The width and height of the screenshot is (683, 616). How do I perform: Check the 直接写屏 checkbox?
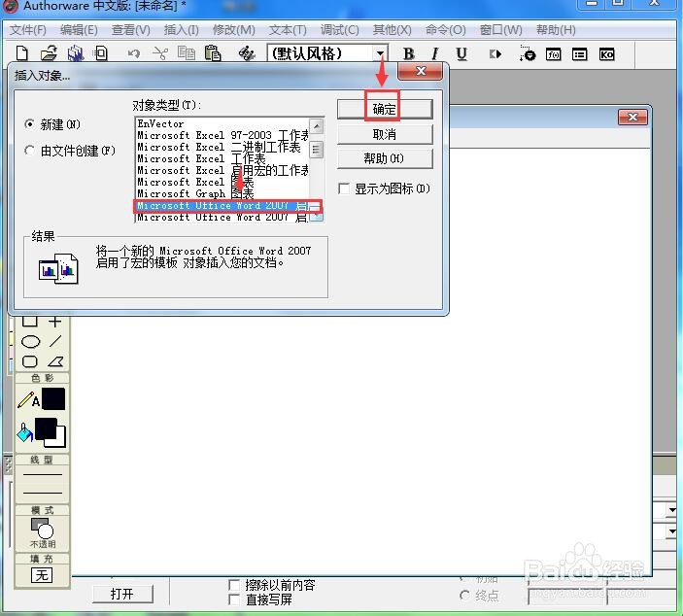click(x=234, y=599)
